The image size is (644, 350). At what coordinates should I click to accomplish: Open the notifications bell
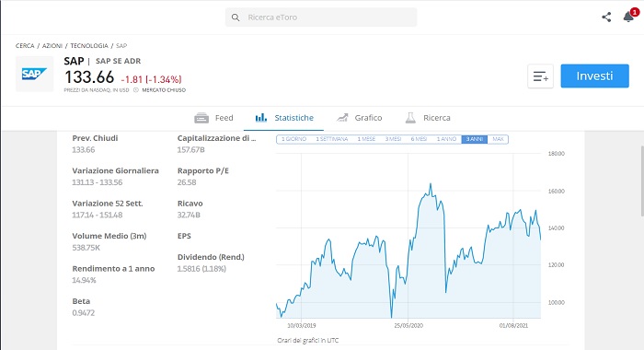pos(628,17)
